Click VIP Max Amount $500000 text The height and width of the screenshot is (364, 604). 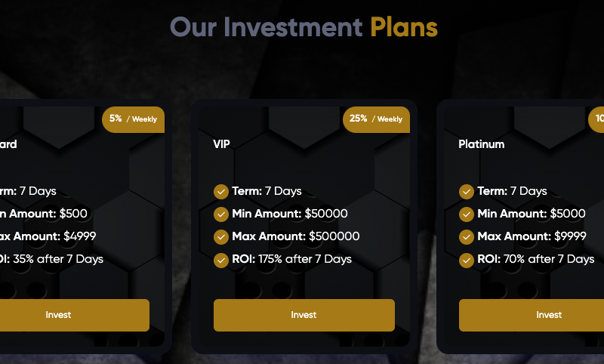click(x=295, y=237)
